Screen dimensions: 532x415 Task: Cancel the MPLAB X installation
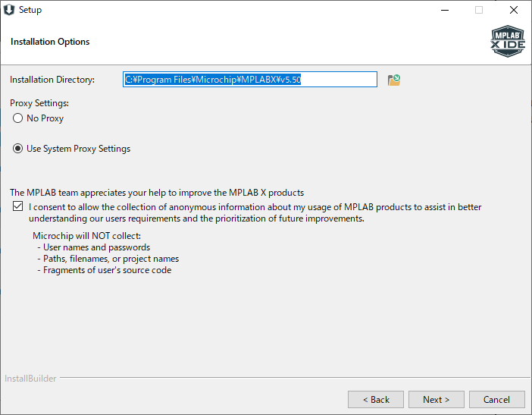(x=496, y=399)
